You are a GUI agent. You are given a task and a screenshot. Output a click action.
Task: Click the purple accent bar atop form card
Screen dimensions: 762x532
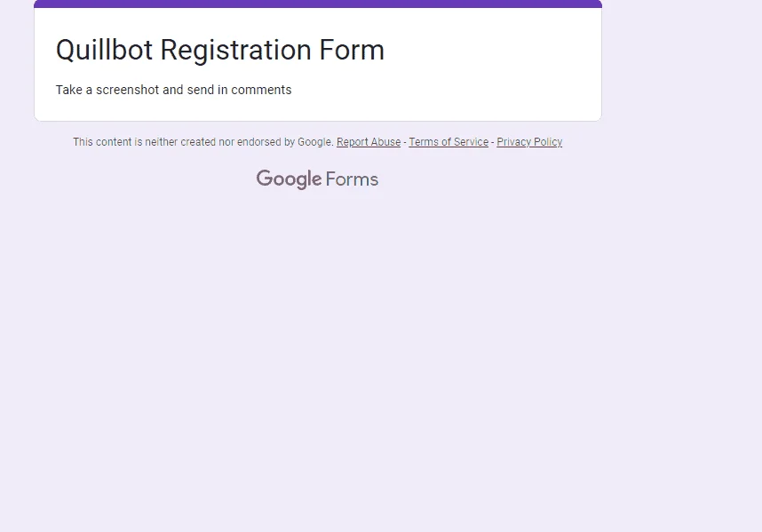(x=318, y=4)
